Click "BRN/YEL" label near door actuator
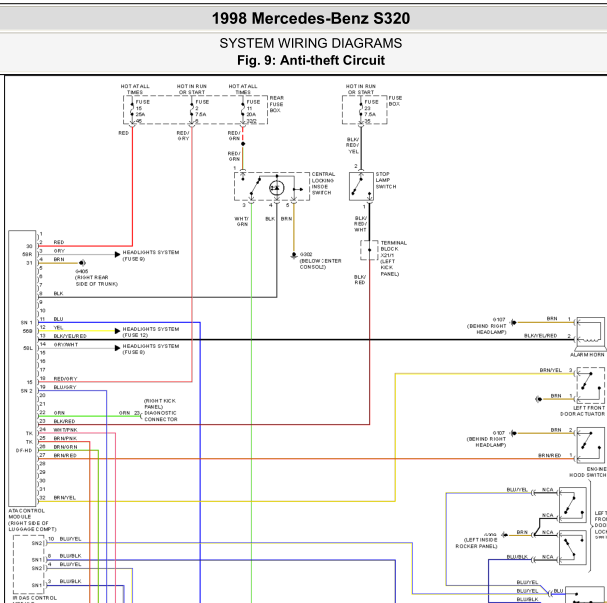The width and height of the screenshot is (607, 603). click(x=550, y=370)
